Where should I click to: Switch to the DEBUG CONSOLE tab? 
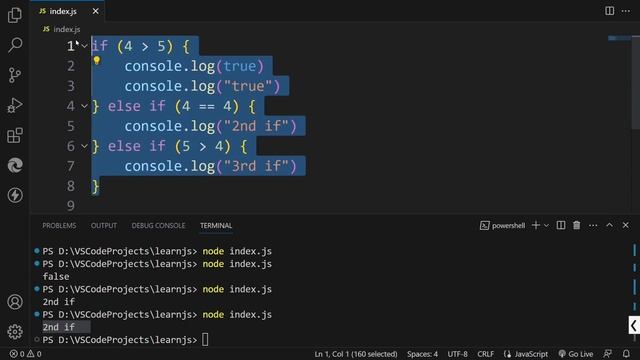[158, 226]
